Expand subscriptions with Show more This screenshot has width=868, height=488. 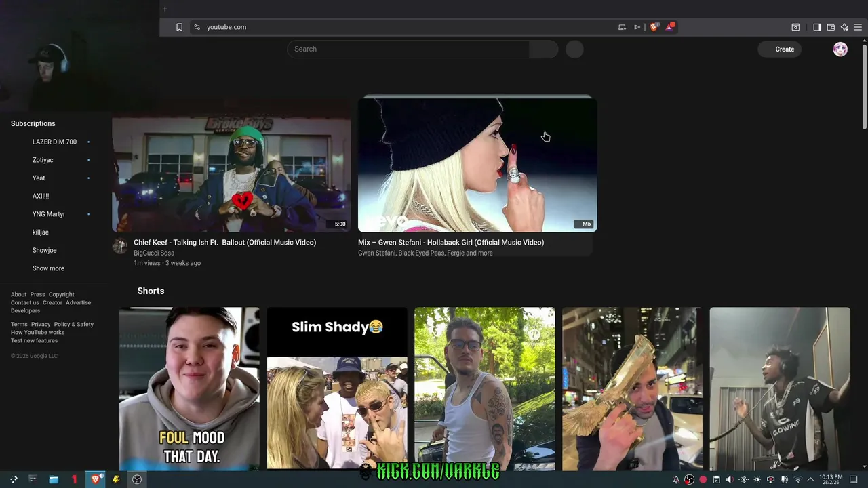pos(48,268)
